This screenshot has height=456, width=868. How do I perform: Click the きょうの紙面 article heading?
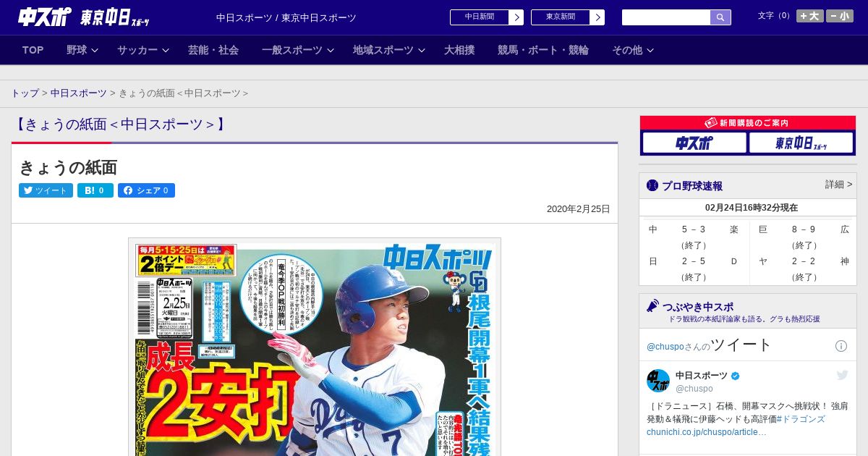pos(68,167)
